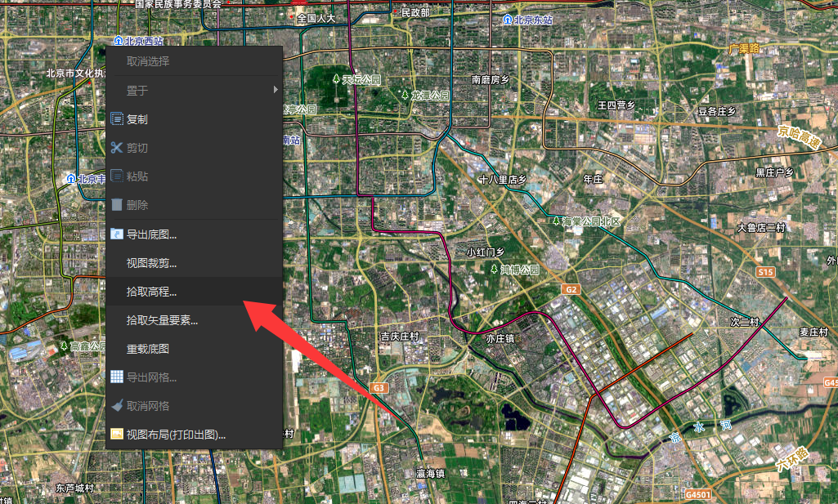This screenshot has width=838, height=504.
Task: Click the G3 expressway badge
Action: [379, 388]
